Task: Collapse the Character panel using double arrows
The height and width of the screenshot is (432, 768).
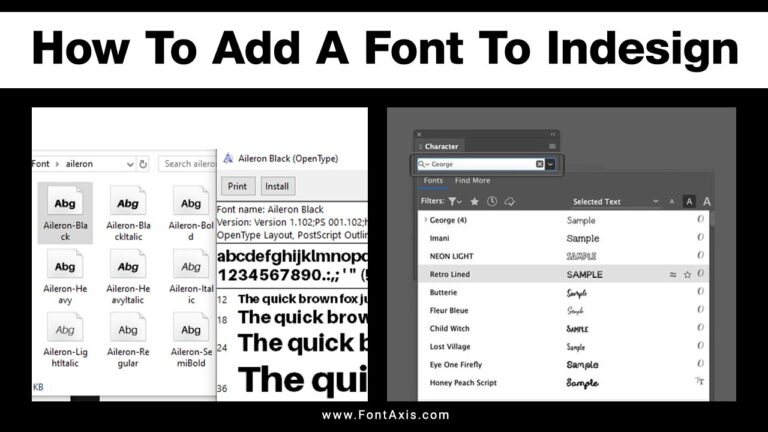Action: 552,134
